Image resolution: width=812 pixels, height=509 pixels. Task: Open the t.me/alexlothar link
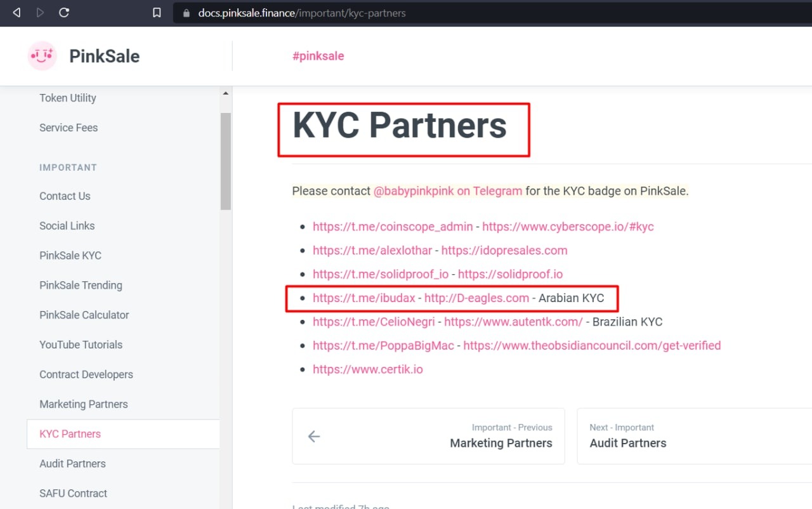372,250
